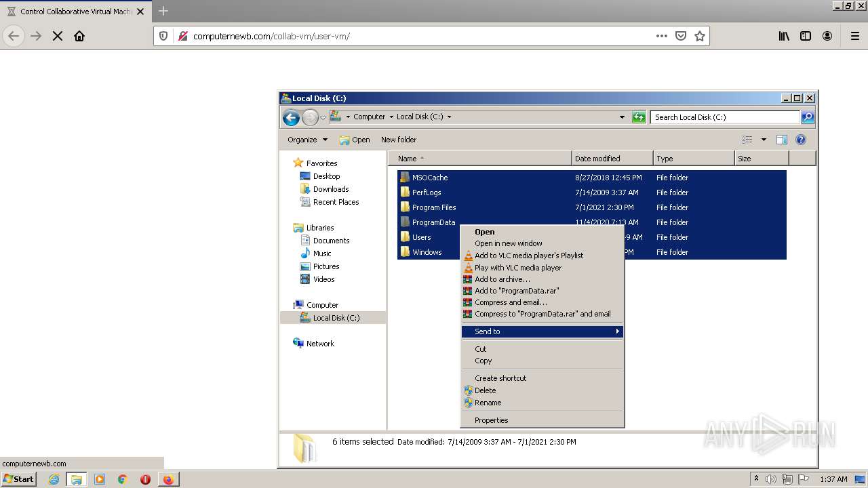This screenshot has height=488, width=868.
Task: Sort by the Name column header
Action: click(x=480, y=159)
